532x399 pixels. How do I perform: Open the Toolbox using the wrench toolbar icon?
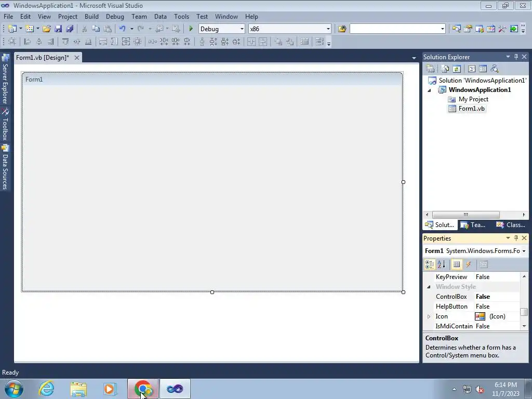coord(502,29)
